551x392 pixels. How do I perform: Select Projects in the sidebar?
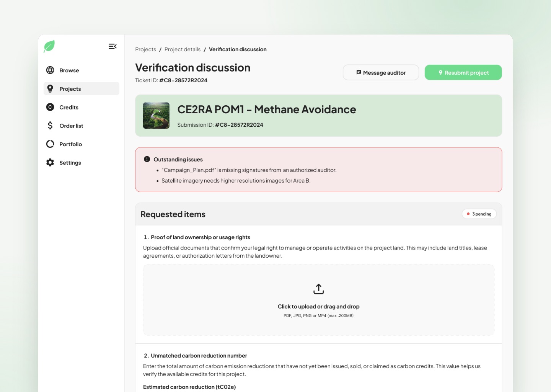tap(82, 88)
